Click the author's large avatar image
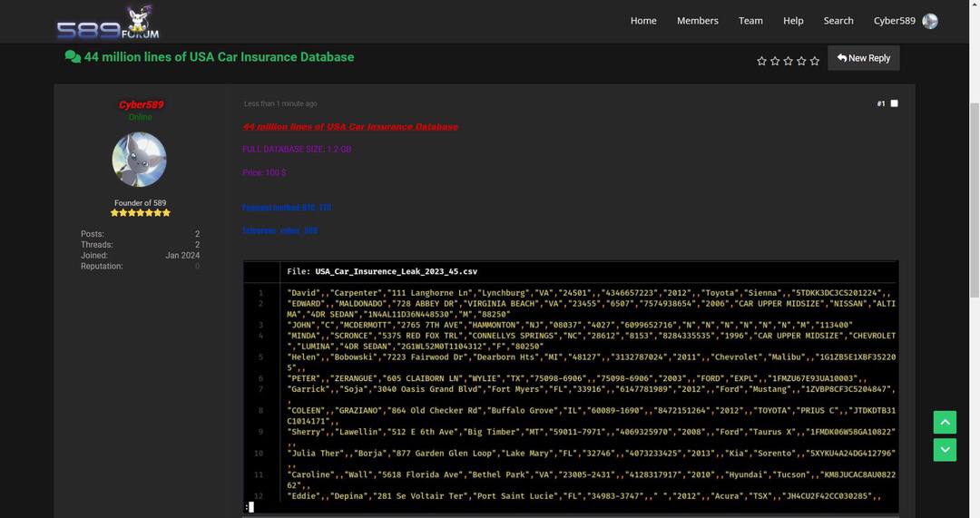980x518 pixels. point(139,160)
